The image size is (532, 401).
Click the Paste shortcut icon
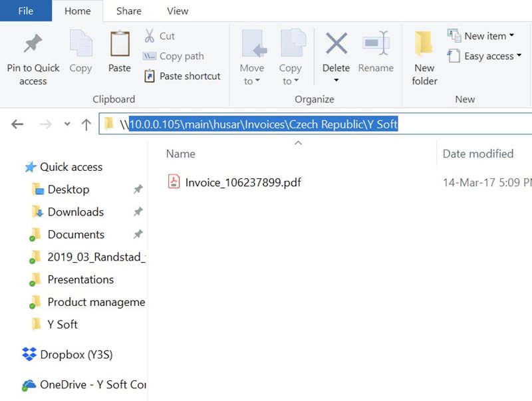[x=149, y=76]
